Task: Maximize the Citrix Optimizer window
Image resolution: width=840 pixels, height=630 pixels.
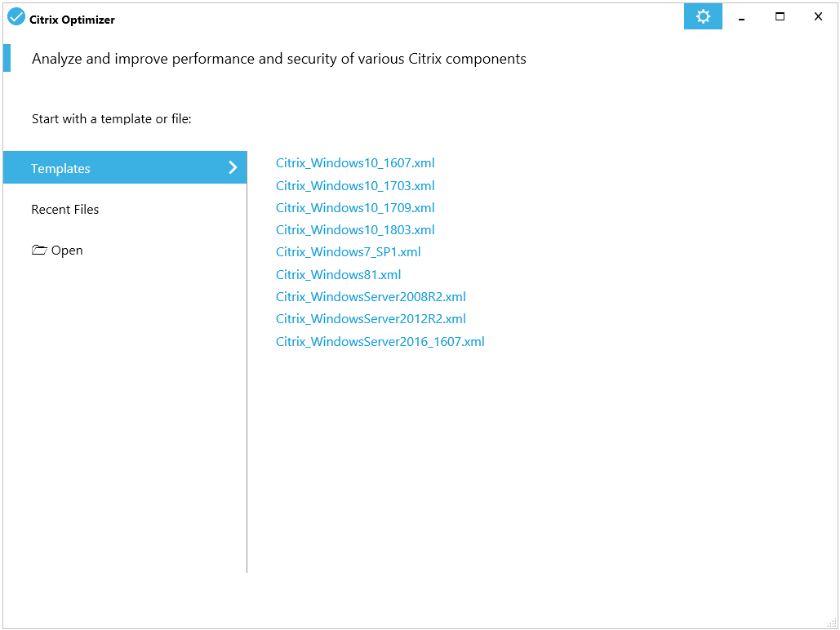Action: click(x=780, y=16)
